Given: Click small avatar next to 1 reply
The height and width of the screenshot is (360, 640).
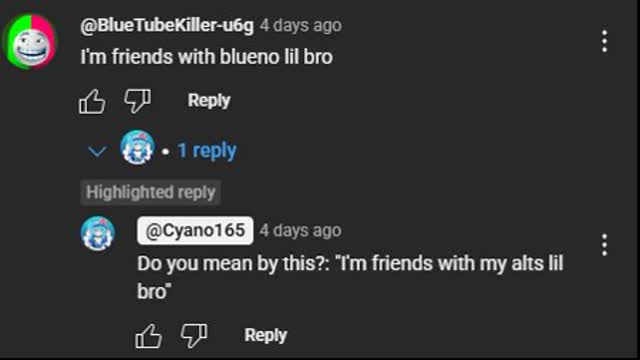Looking at the screenshot, I should [137, 147].
